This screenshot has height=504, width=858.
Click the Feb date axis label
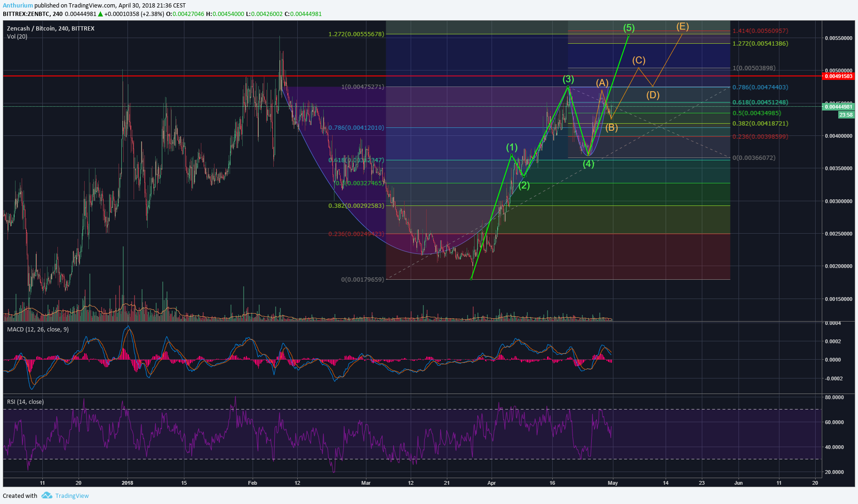(x=253, y=483)
